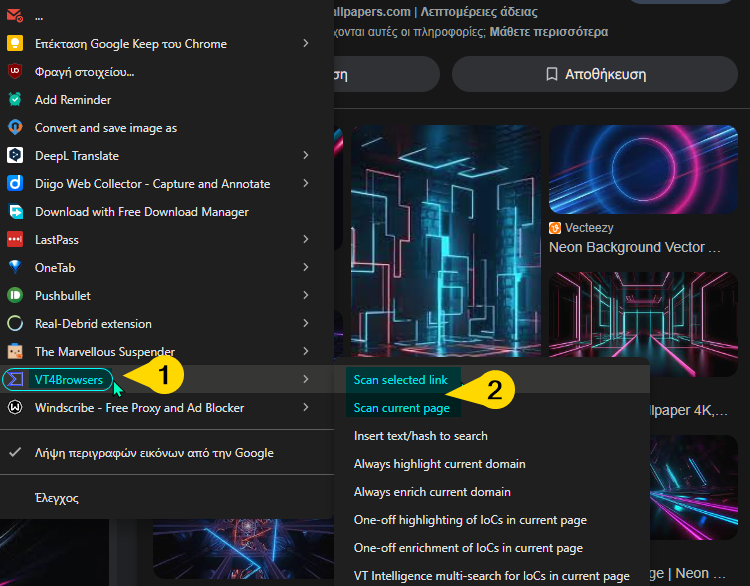
Task: Select Φραγή στοιχείου... menu entry
Action: [x=167, y=71]
